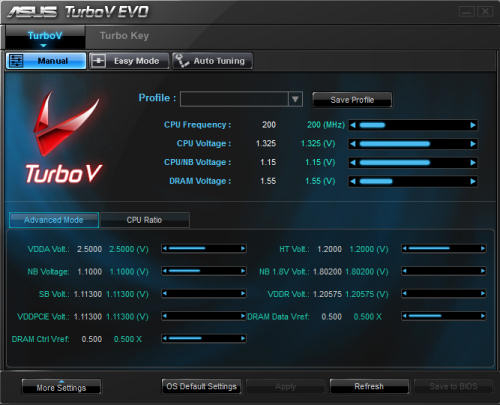This screenshot has height=405, width=500.
Task: Expand the More Settings panel
Action: 61,387
